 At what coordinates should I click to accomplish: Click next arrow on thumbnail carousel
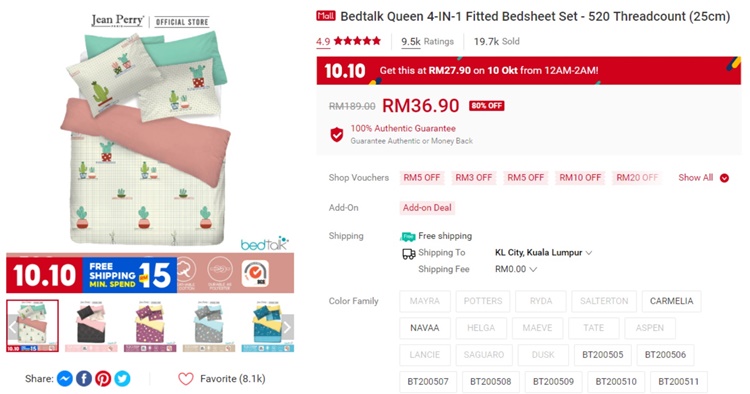pyautogui.click(x=287, y=327)
